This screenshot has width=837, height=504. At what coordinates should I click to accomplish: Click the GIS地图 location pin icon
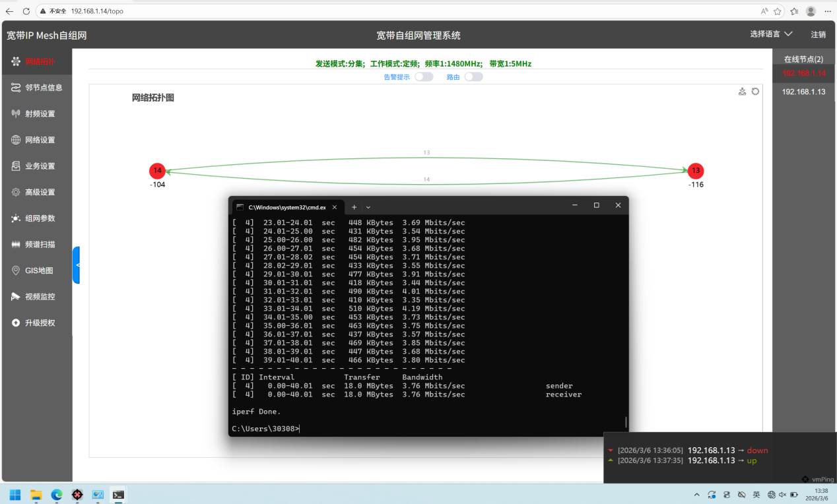pos(16,270)
